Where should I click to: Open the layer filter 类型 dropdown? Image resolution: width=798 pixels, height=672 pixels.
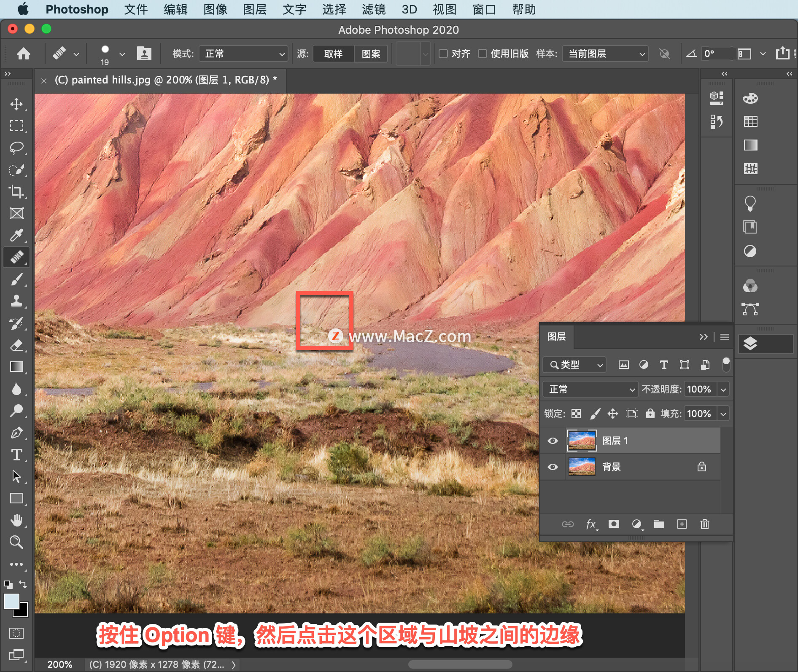574,365
